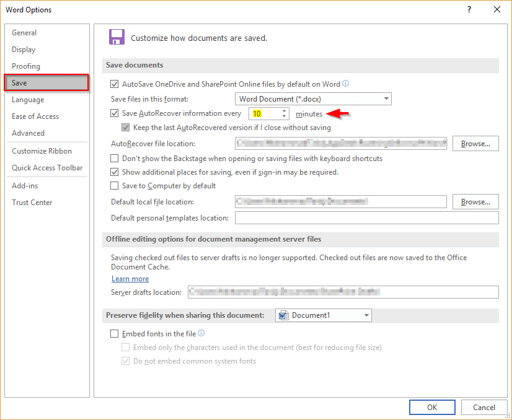Check Embed fonts in the file

(x=114, y=333)
